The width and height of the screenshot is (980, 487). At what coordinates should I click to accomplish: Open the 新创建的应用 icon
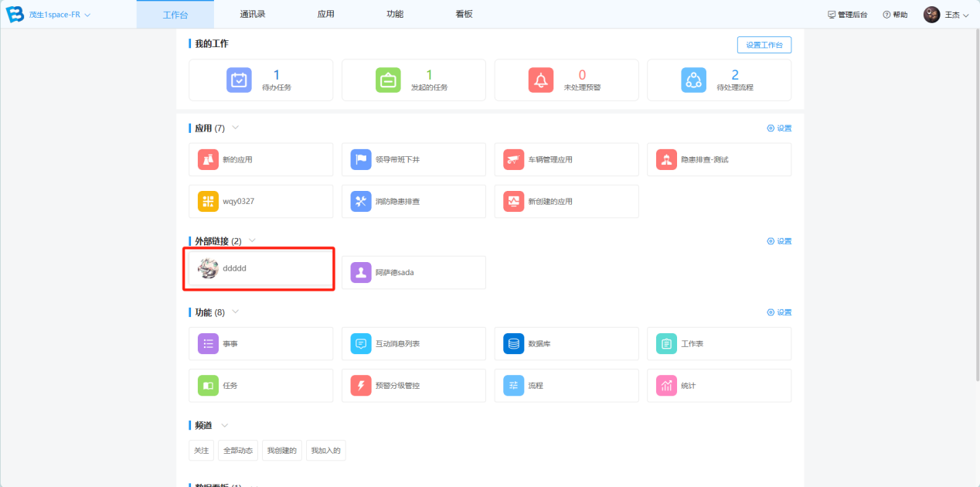pyautogui.click(x=514, y=201)
